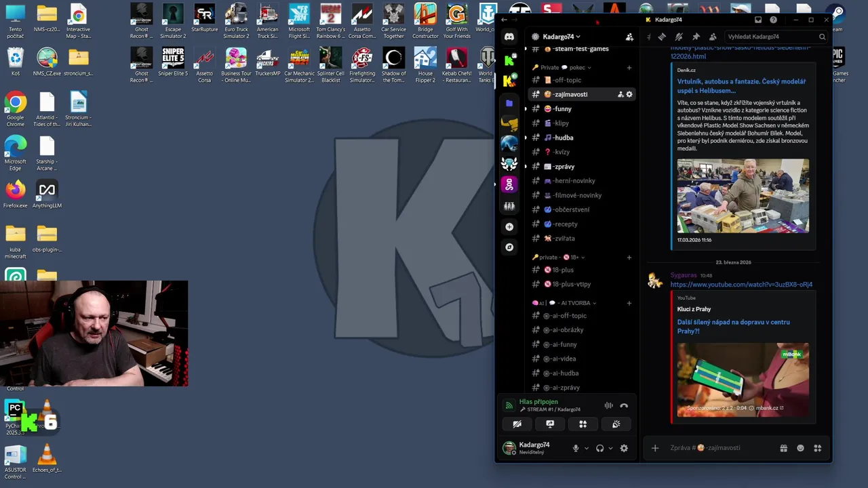
Task: Select pink 'Soo' server icon
Action: click(509, 184)
